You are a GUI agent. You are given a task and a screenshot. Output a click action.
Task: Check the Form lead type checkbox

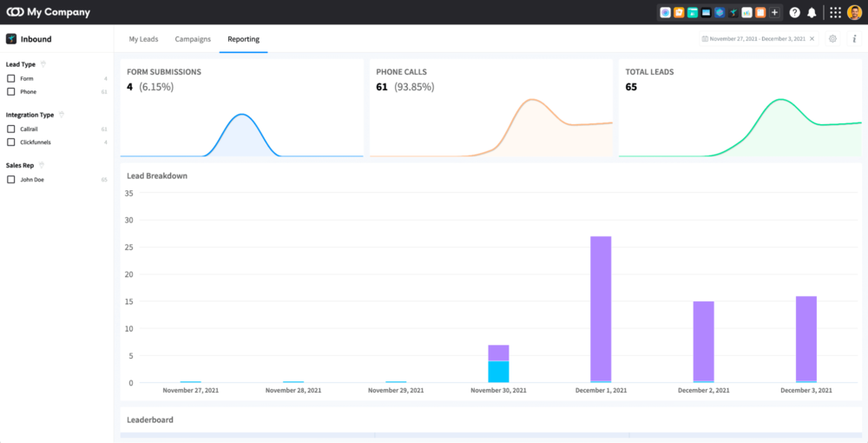tap(11, 78)
